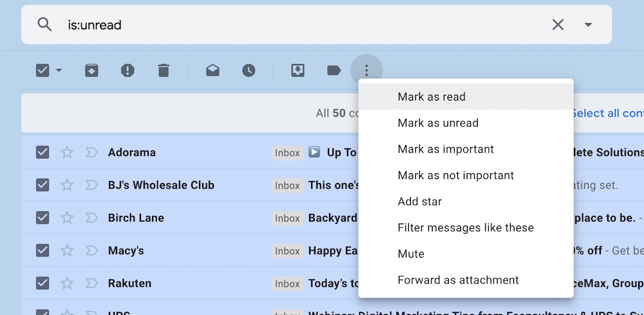
Task: Click the mark as read envelope icon
Action: coord(213,71)
